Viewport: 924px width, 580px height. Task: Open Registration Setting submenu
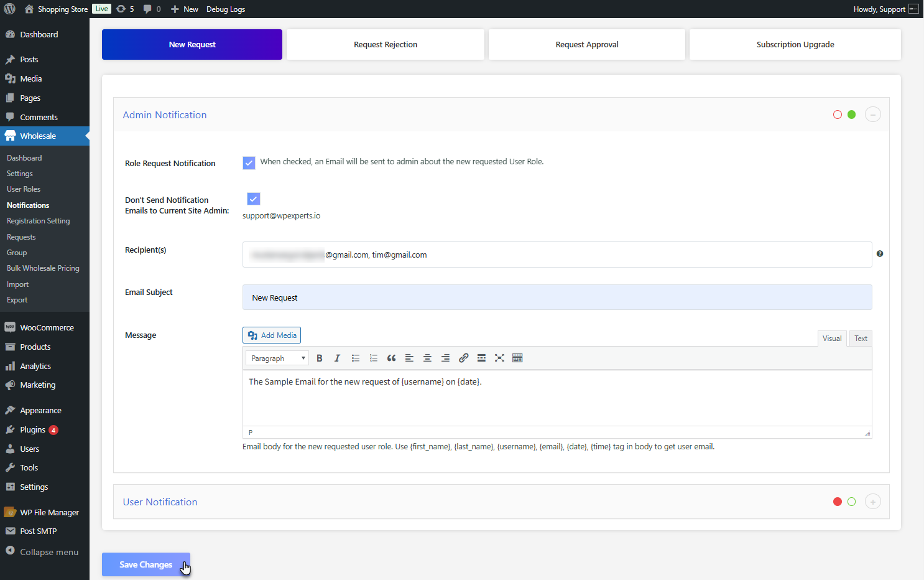pyautogui.click(x=38, y=221)
